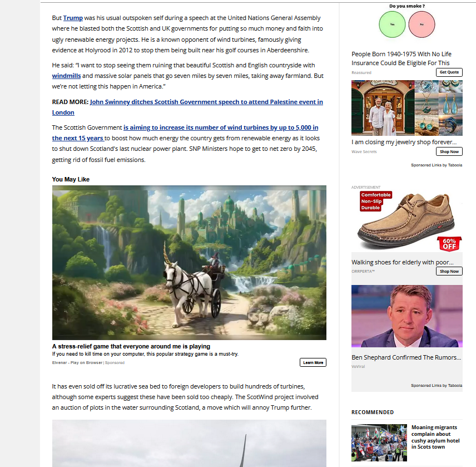Open People Born 1940-1975 life insurance ad
The width and height of the screenshot is (476, 467).
pyautogui.click(x=401, y=58)
